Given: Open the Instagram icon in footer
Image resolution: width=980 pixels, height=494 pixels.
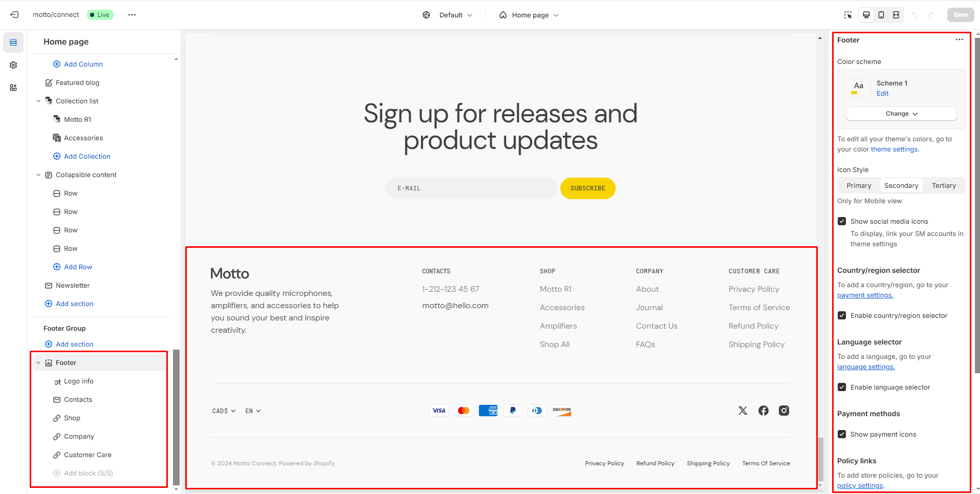Looking at the screenshot, I should pyautogui.click(x=783, y=411).
